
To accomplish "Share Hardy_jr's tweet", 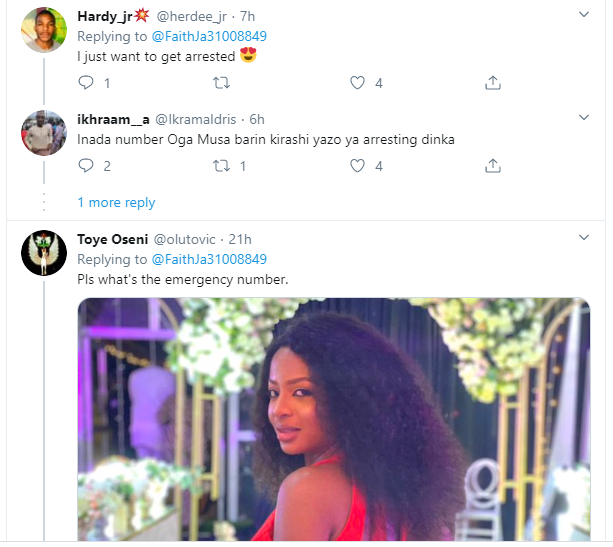I will click(x=493, y=83).
